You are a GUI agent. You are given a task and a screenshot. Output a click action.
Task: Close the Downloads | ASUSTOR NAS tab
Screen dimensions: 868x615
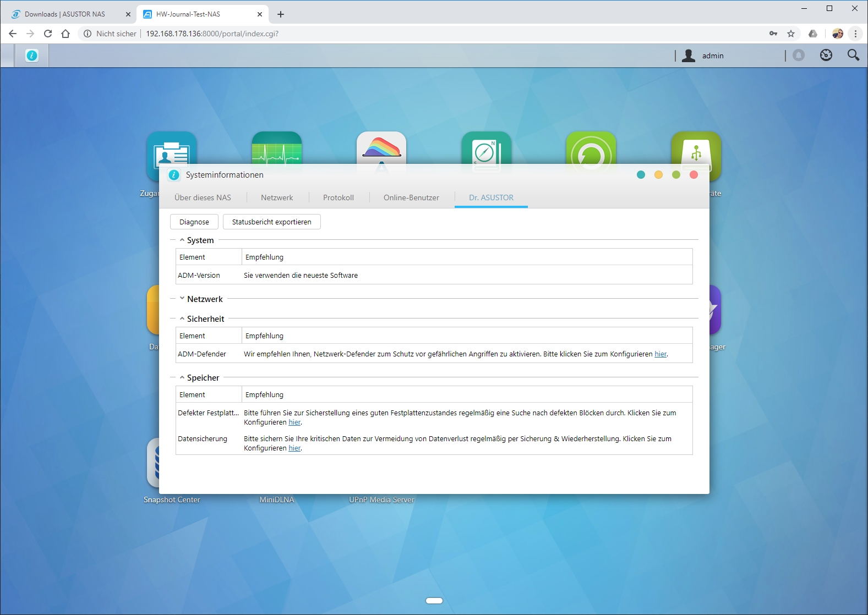pos(128,14)
